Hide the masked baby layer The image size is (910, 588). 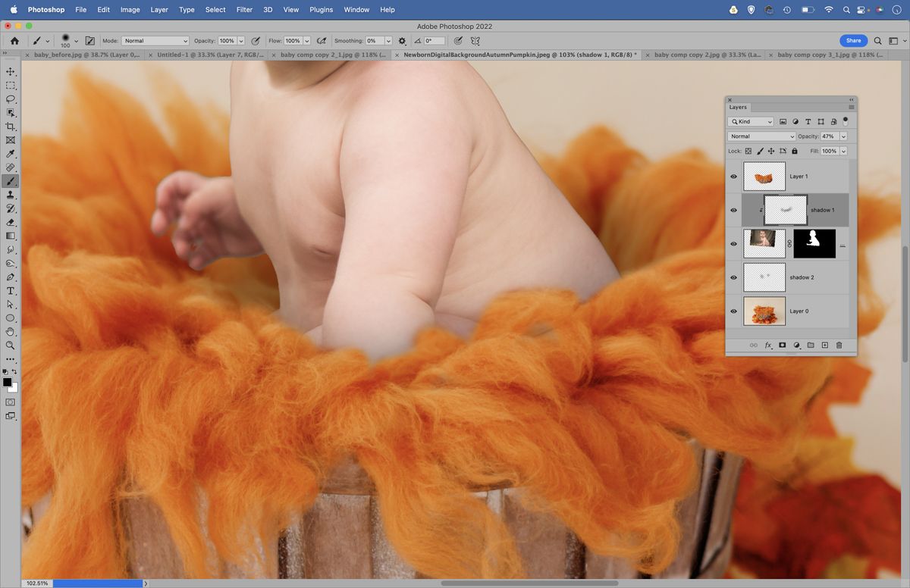(x=733, y=244)
